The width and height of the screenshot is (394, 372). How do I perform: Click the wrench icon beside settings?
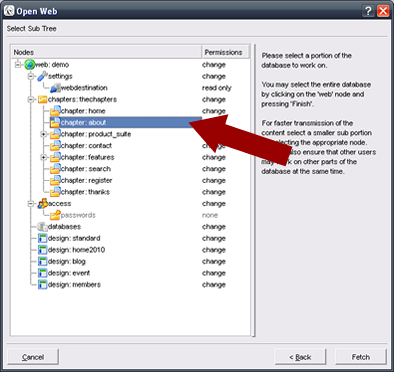(42, 76)
